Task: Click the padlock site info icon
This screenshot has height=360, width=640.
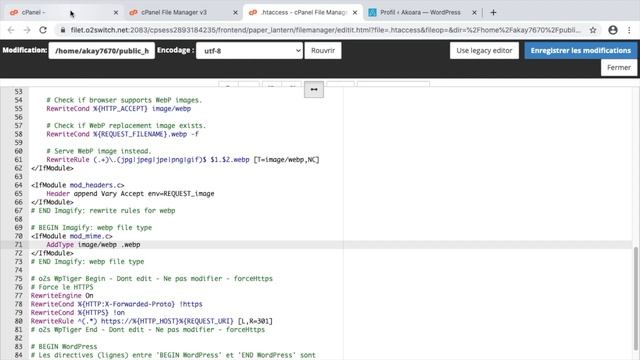Action: tap(63, 30)
